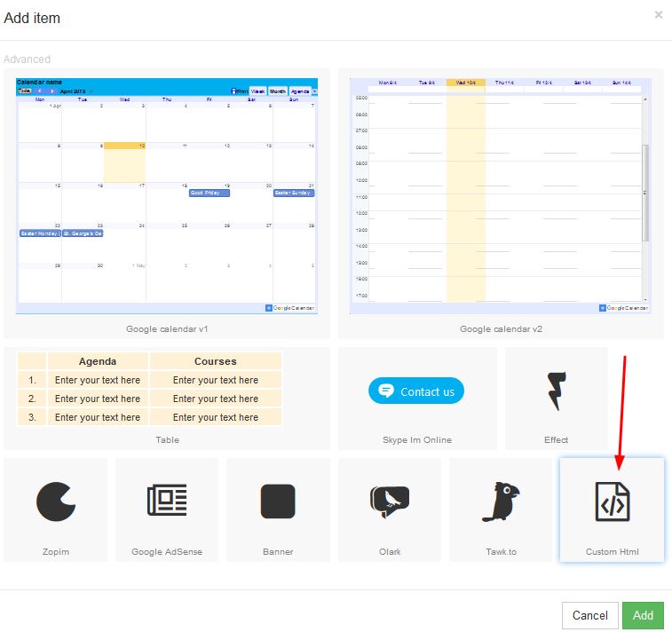Viewport: 672px width, 632px height.
Task: Select the Custom Html code icon
Action: click(x=612, y=502)
